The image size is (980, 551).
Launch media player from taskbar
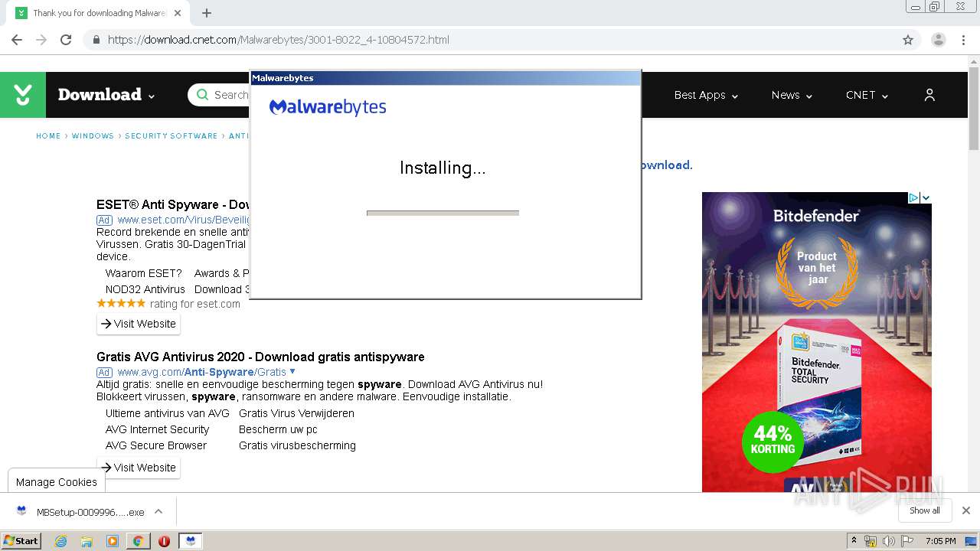pos(113,541)
